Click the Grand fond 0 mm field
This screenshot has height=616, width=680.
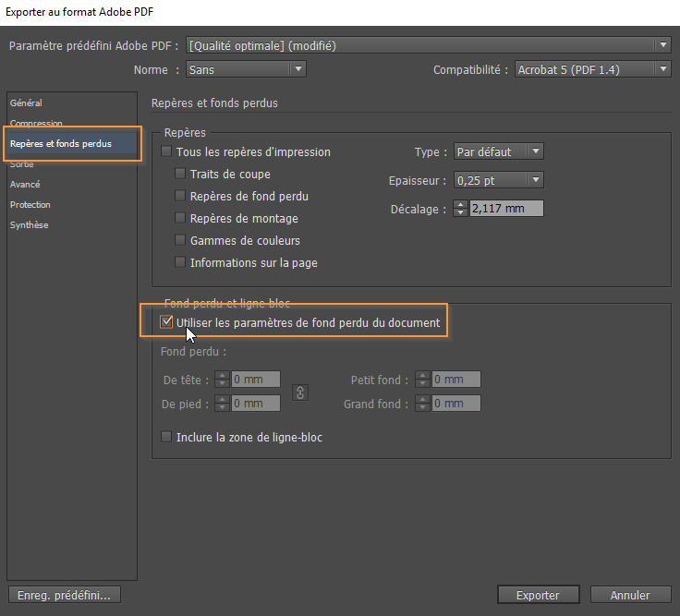(x=456, y=404)
